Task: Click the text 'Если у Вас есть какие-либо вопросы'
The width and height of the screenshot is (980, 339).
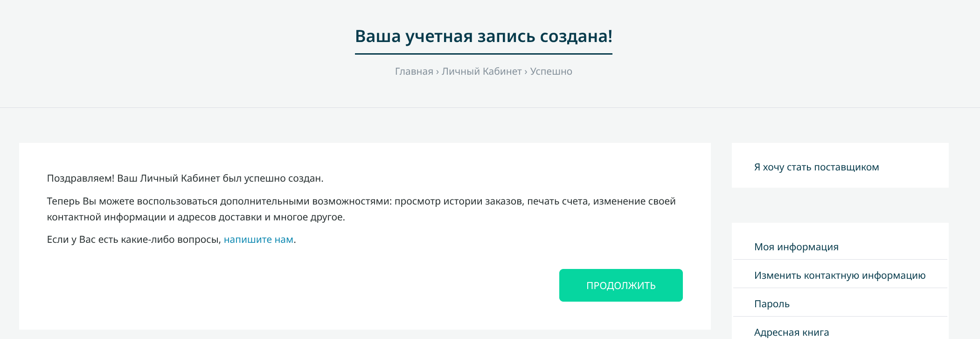Action: (x=133, y=240)
